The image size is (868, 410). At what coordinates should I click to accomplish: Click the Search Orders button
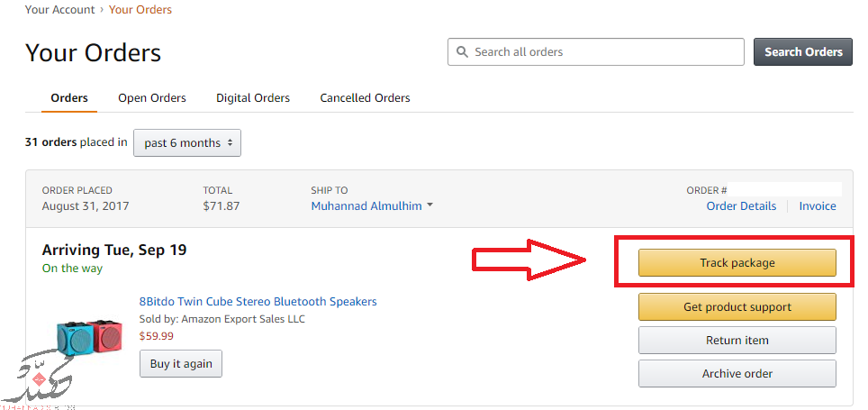click(803, 52)
